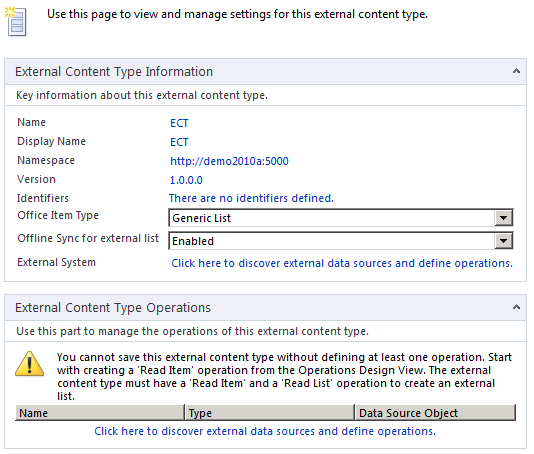This screenshot has height=454, width=534.
Task: Select the Generic List combo box
Action: click(x=341, y=218)
